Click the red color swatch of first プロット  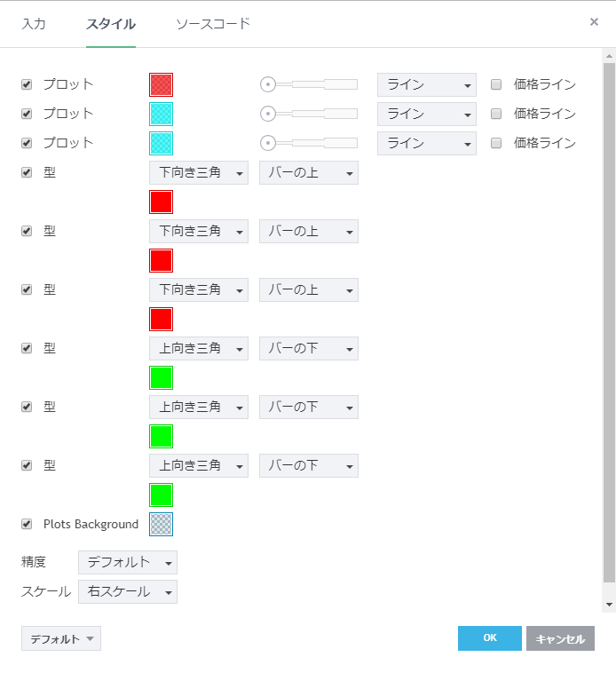click(161, 84)
